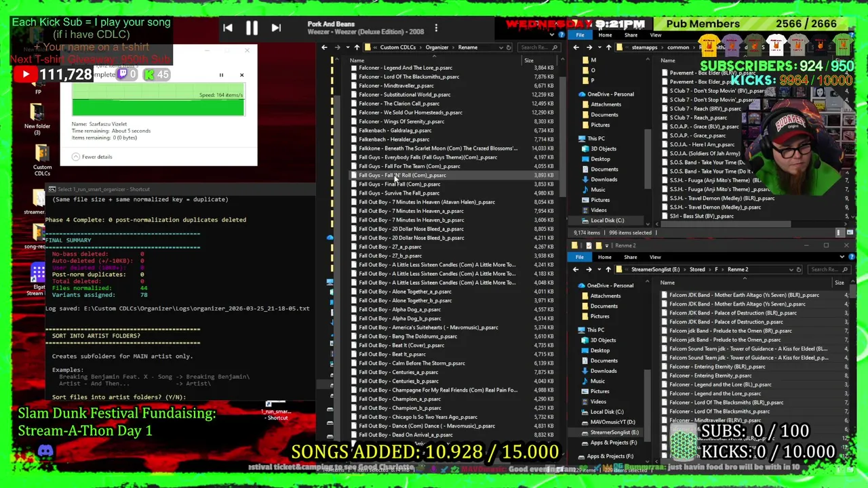
Task: Open media player more options menu
Action: (436, 28)
